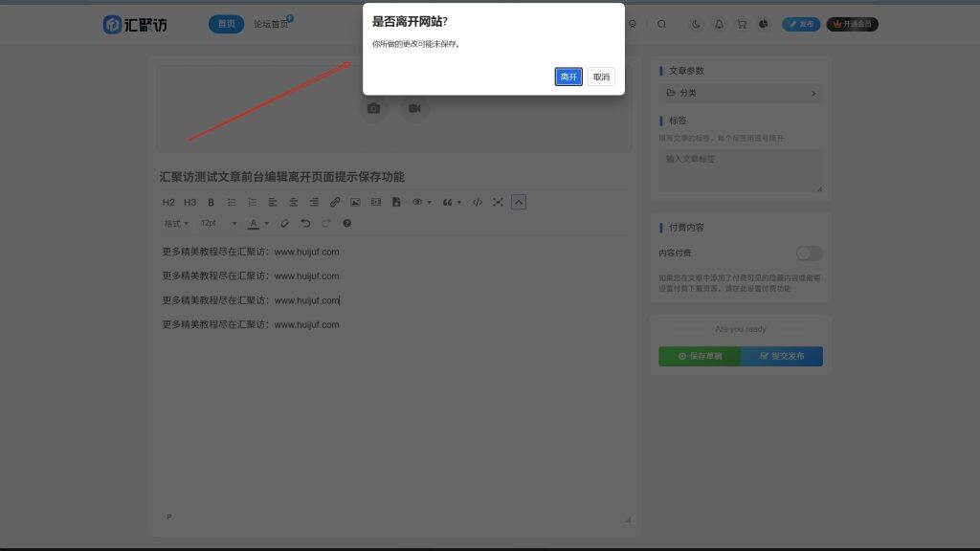Open the notifications bell icon
980x551 pixels.
pyautogui.click(x=721, y=24)
